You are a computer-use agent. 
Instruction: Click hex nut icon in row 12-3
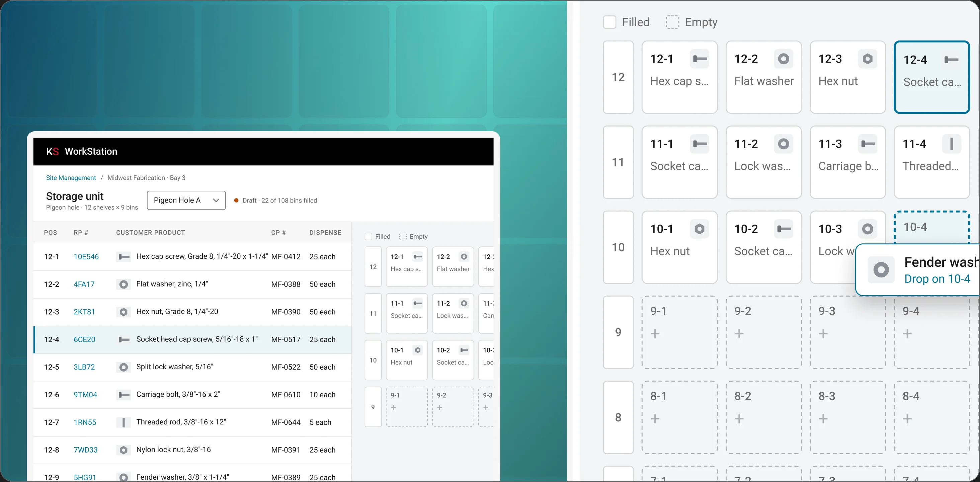(x=124, y=312)
